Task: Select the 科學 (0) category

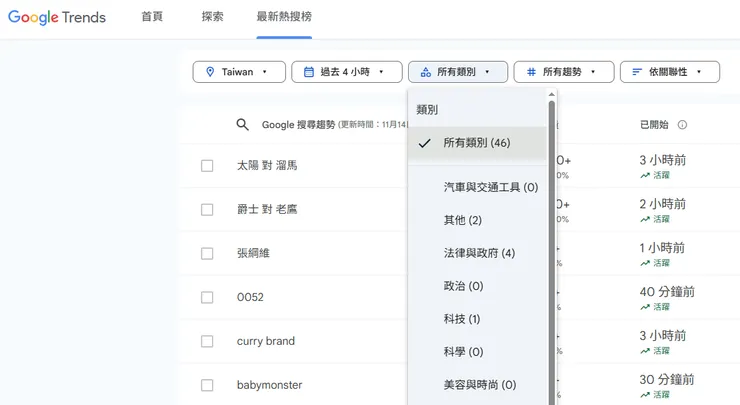Action: pos(477,352)
